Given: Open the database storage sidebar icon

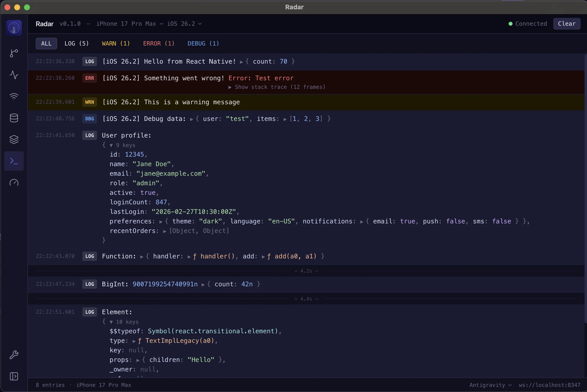Looking at the screenshot, I should tap(14, 118).
